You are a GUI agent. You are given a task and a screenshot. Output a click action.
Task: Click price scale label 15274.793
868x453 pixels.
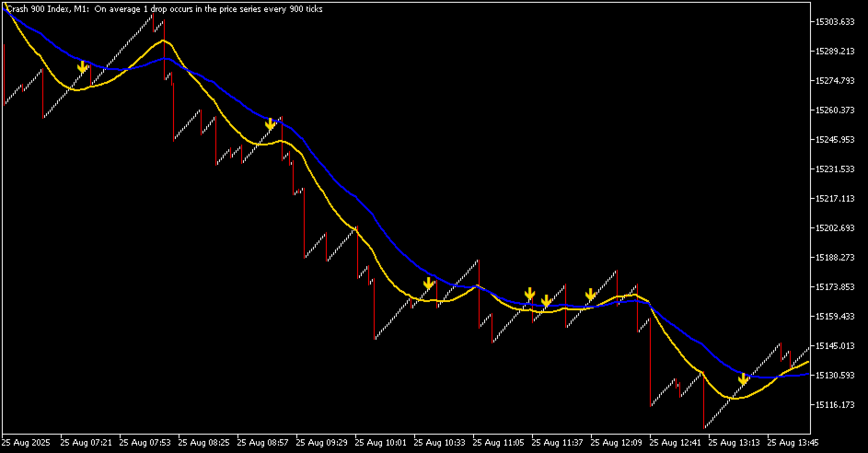[x=836, y=80]
